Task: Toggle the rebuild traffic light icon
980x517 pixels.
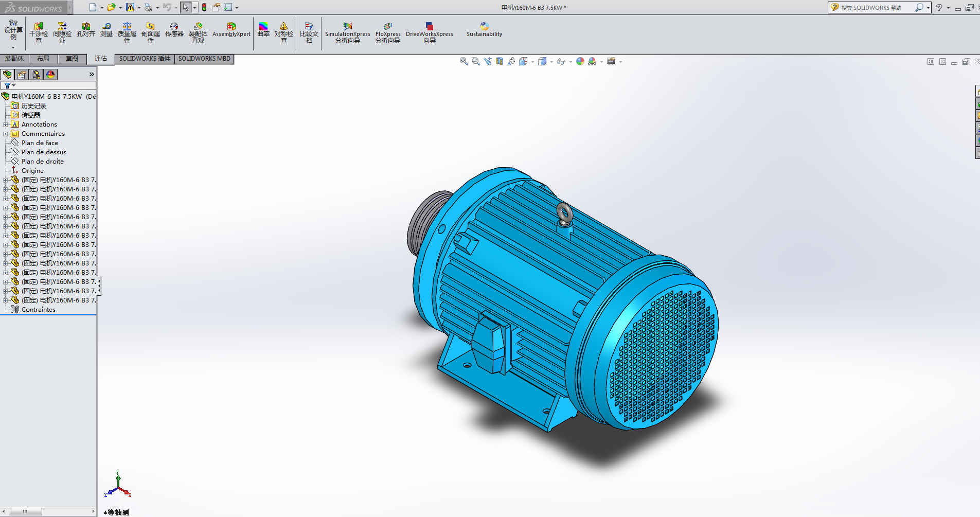Action: coord(204,7)
